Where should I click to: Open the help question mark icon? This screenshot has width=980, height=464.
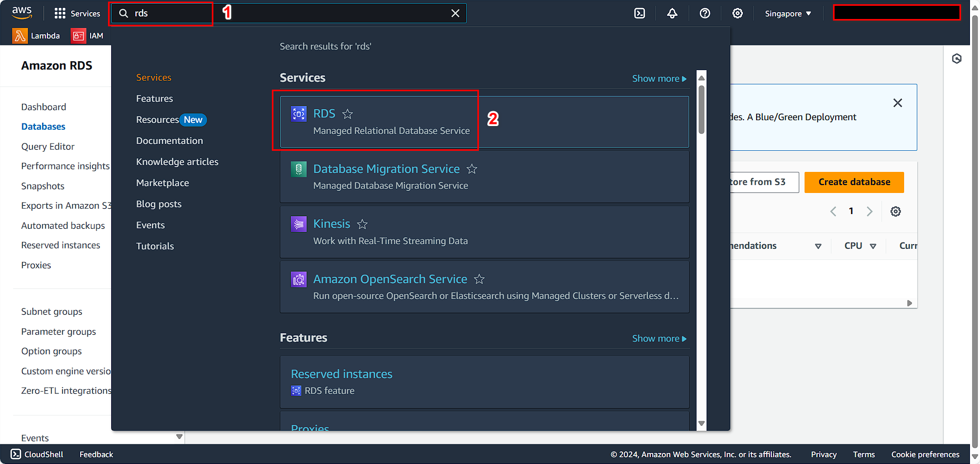tap(705, 13)
